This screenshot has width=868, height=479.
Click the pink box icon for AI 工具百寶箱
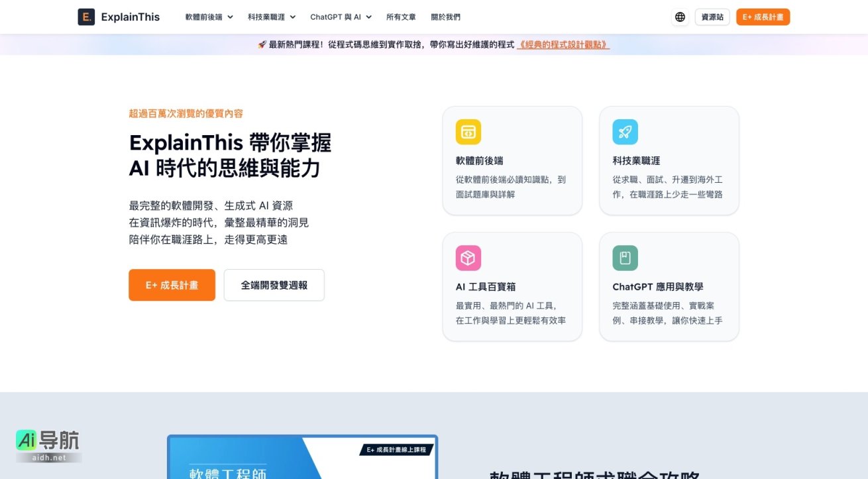click(467, 258)
